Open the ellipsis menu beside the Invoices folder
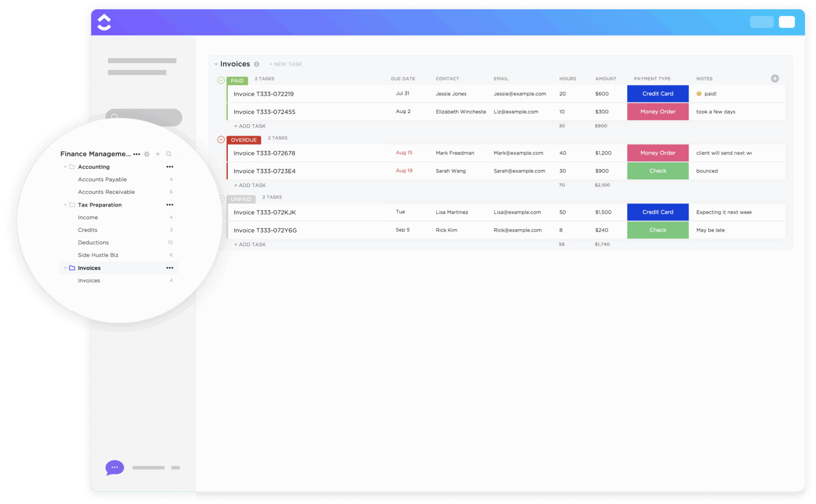 (170, 267)
